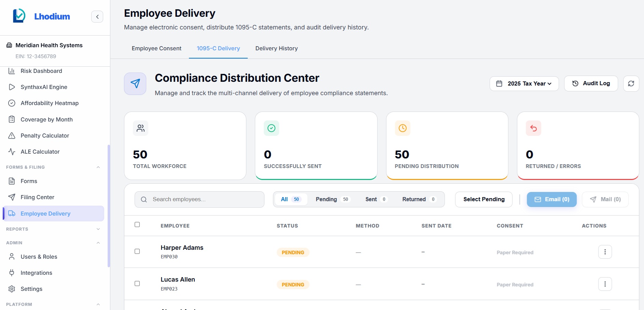Check the box for Harper Adams
644x310 pixels.
point(137,251)
